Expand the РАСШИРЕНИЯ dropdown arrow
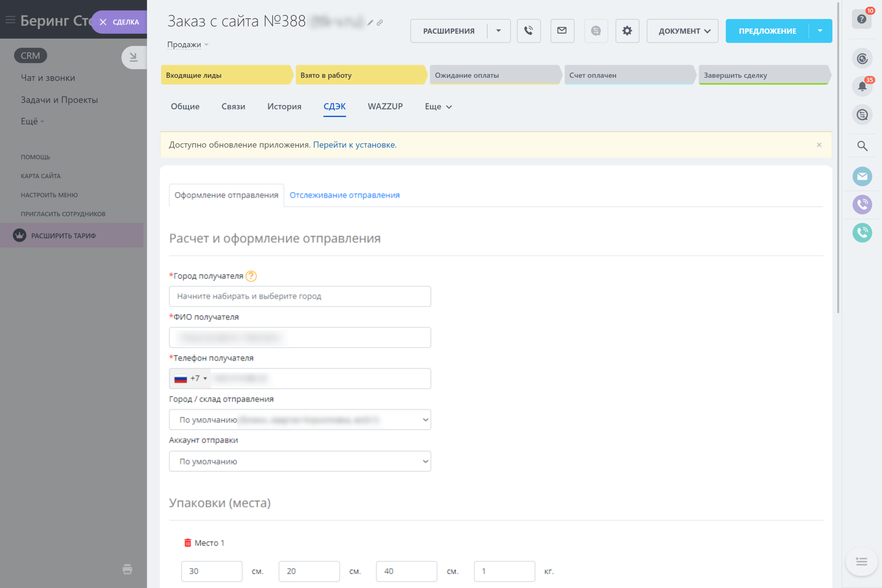This screenshot has width=882, height=588. tap(499, 31)
